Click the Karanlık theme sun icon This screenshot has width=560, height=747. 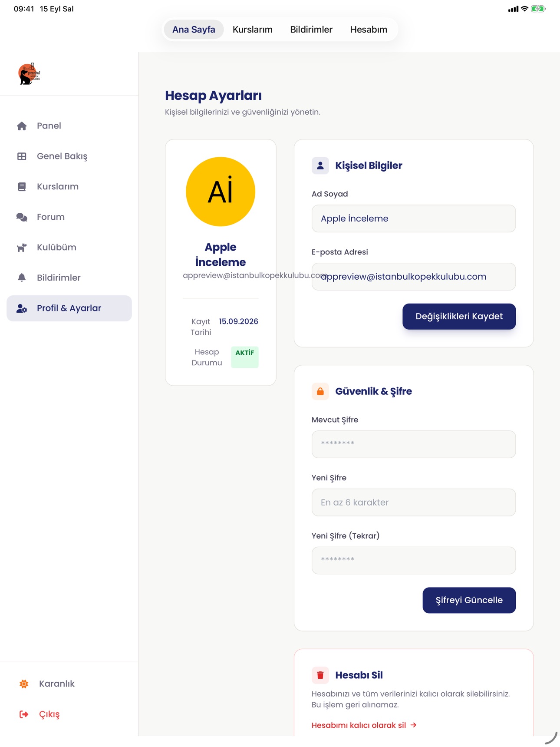[24, 684]
